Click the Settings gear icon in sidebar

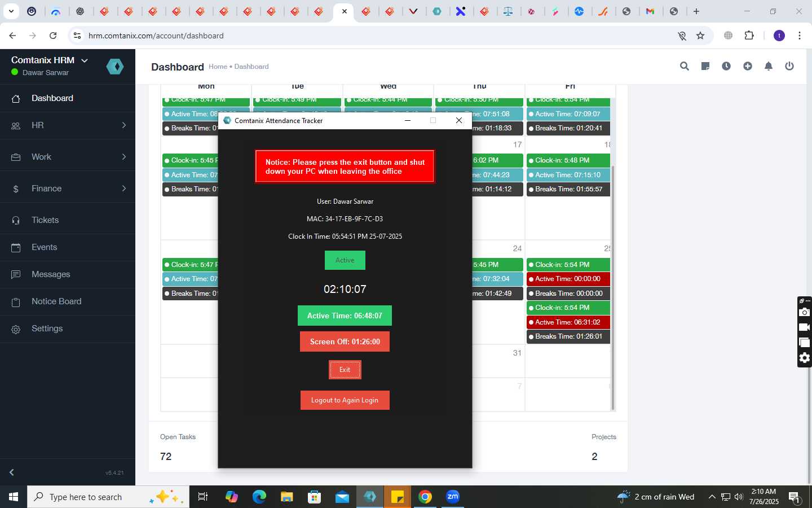coord(16,329)
